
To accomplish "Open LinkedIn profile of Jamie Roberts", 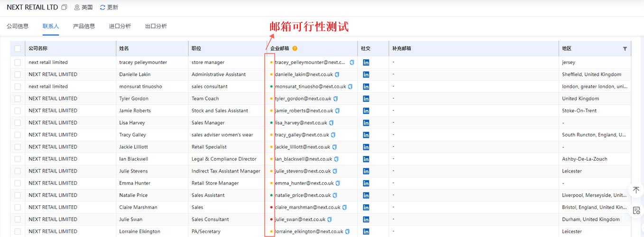I will [x=366, y=110].
